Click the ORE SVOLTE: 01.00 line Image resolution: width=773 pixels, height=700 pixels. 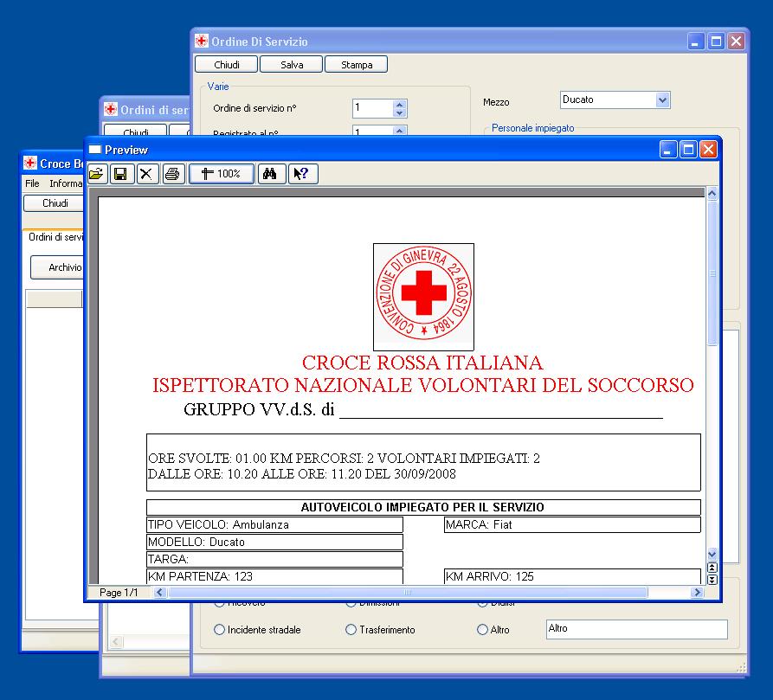point(345,458)
